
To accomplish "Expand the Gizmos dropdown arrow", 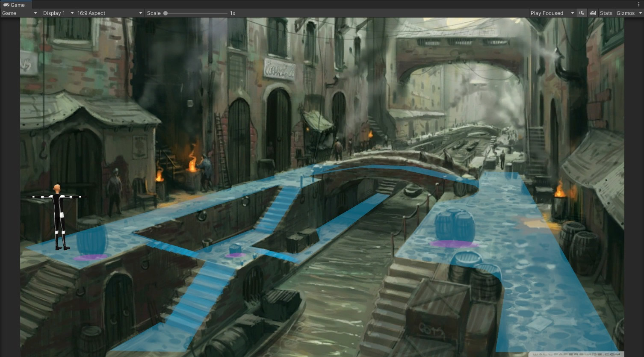I will click(640, 13).
